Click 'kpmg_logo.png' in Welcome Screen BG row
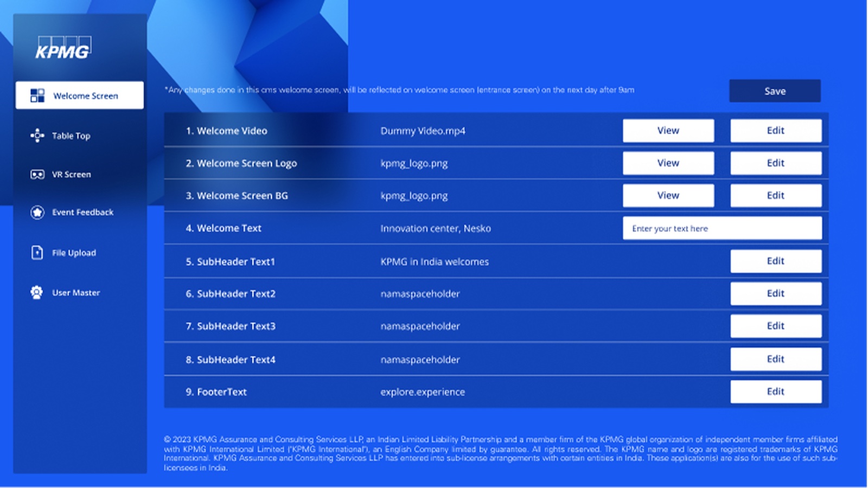 tap(414, 196)
